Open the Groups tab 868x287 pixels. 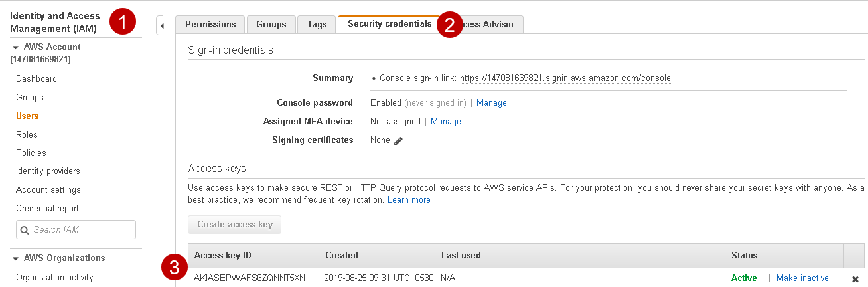271,25
